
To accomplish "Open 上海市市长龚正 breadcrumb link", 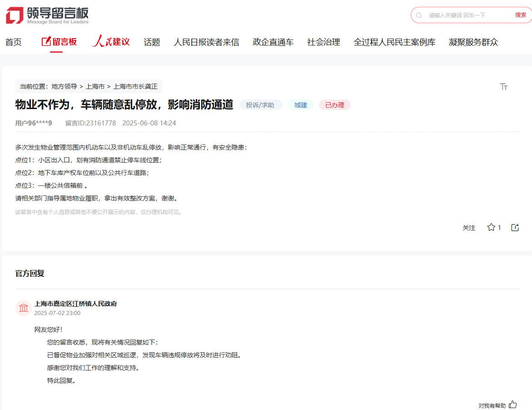I will click(135, 86).
